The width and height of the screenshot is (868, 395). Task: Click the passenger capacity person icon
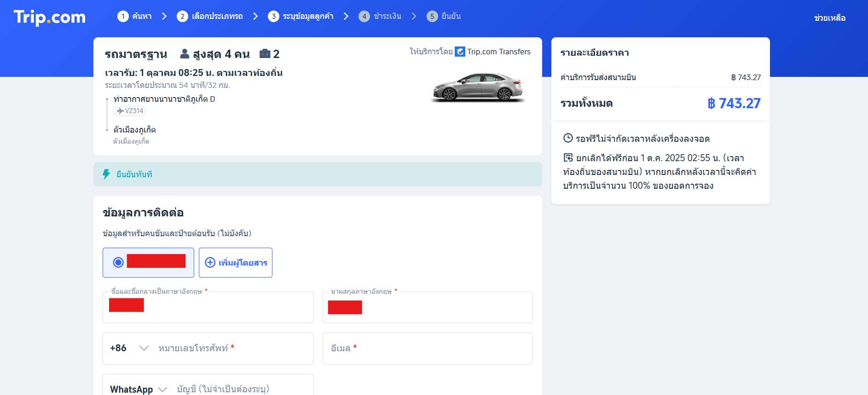click(185, 54)
